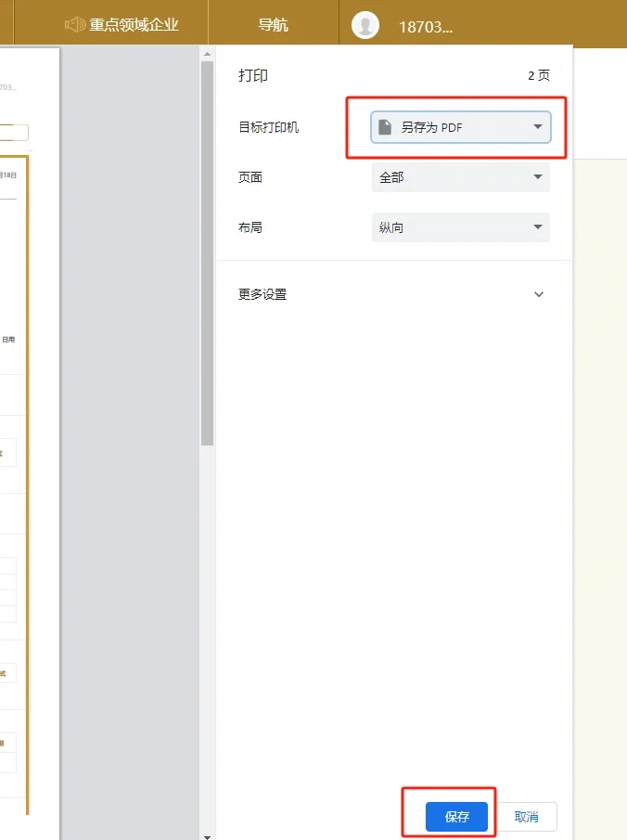The height and width of the screenshot is (840, 627).
Task: Click the 目标打印机 label
Action: point(268,127)
